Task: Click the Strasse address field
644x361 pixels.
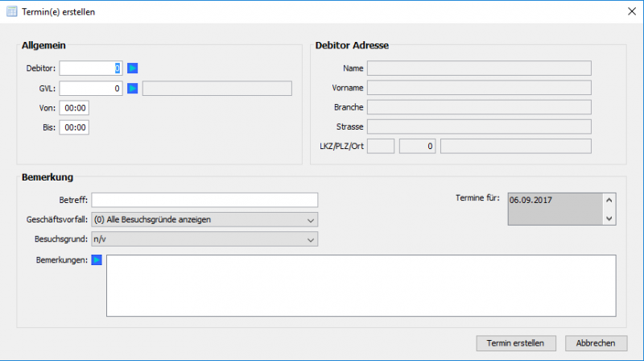Action: click(x=479, y=127)
